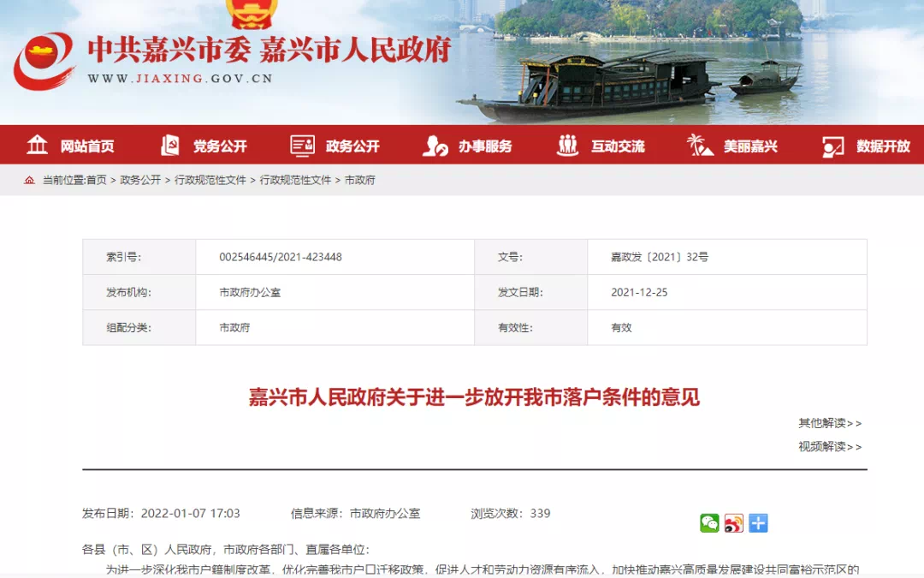The width and height of the screenshot is (924, 578).
Task: Click the salutation line 各县（市、区）人民政府
Action: coord(226,550)
